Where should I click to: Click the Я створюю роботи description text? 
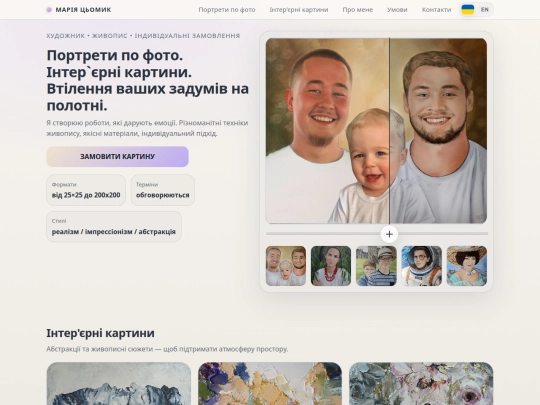coord(147,128)
